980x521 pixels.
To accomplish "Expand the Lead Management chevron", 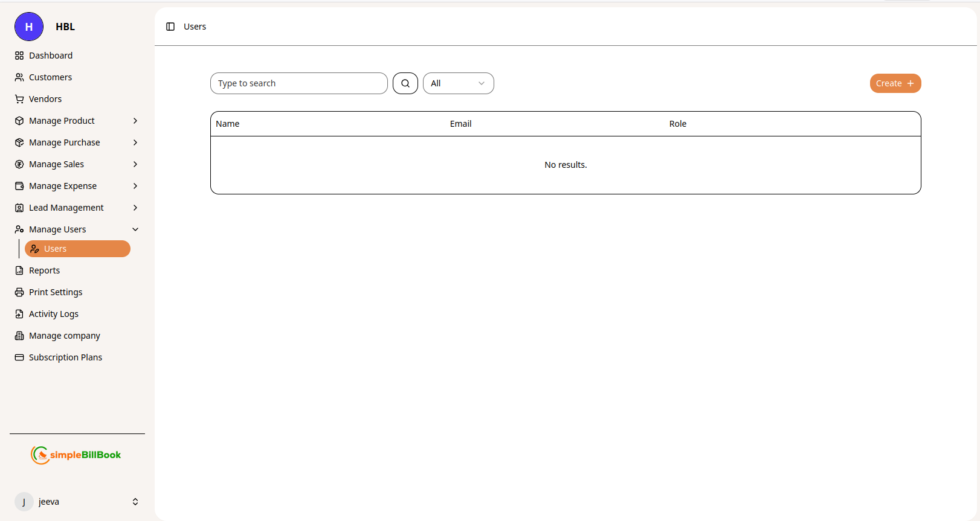I will click(x=135, y=208).
